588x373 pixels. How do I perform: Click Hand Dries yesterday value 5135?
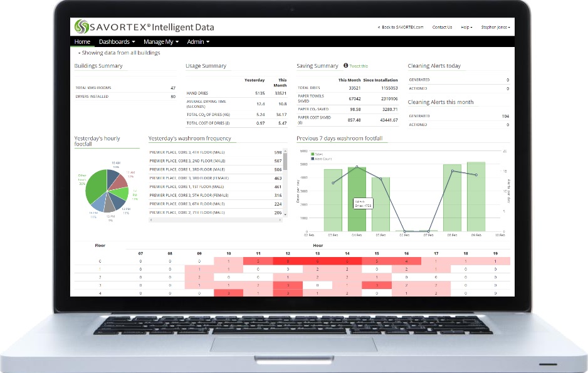260,93
